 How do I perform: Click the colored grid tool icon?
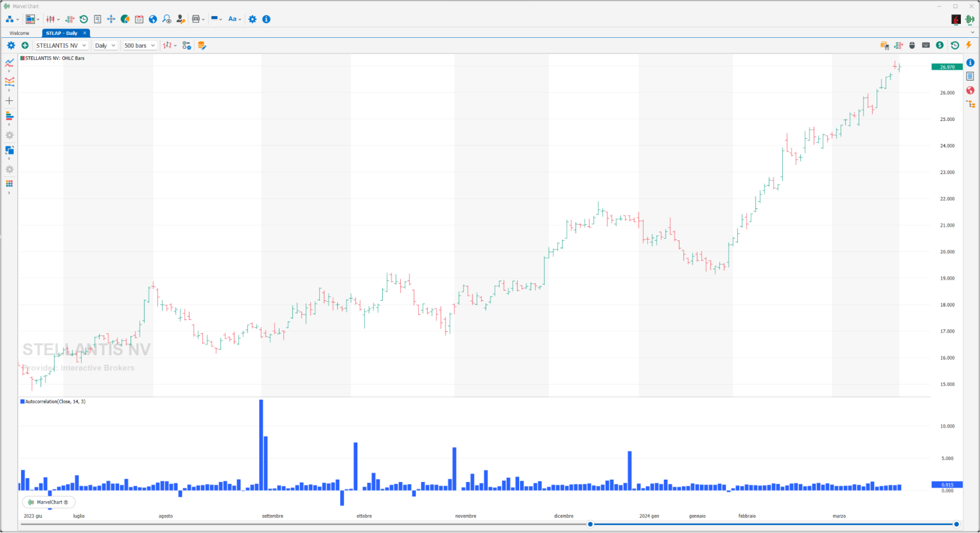(x=9, y=184)
